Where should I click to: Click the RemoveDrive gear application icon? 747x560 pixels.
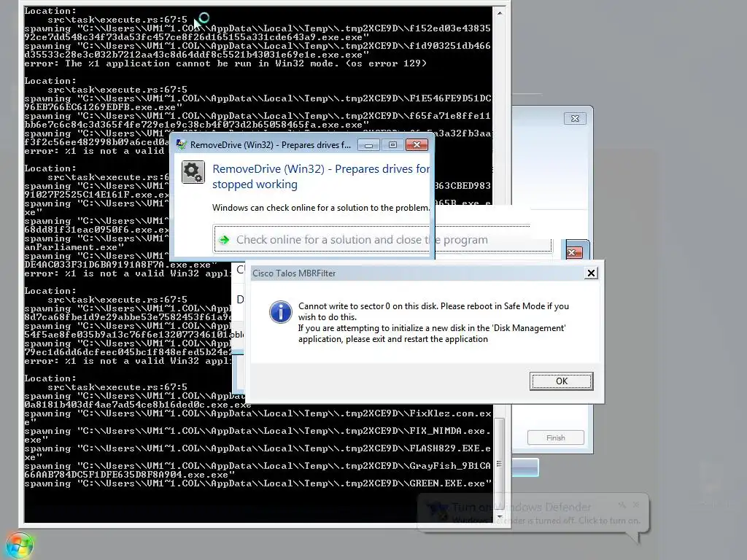[x=193, y=172]
